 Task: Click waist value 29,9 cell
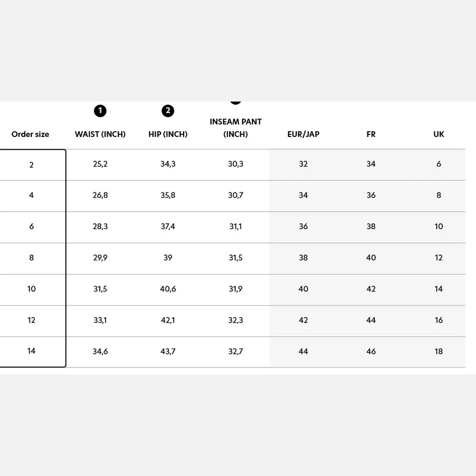pos(100,258)
